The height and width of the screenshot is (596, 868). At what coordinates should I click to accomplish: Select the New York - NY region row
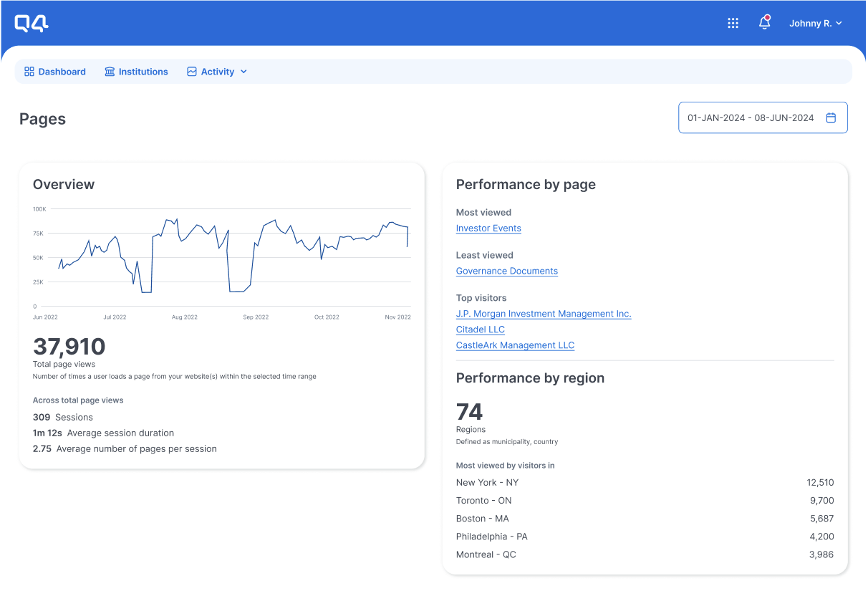[x=645, y=483]
